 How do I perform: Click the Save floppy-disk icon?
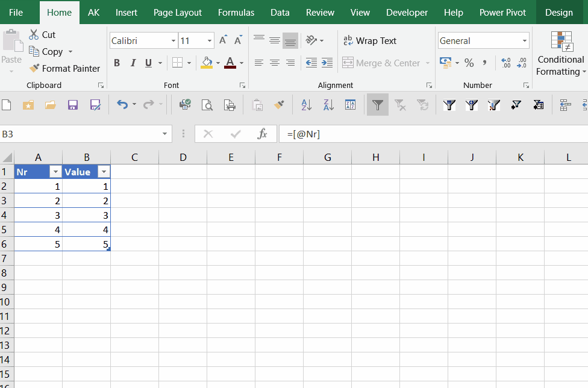73,105
